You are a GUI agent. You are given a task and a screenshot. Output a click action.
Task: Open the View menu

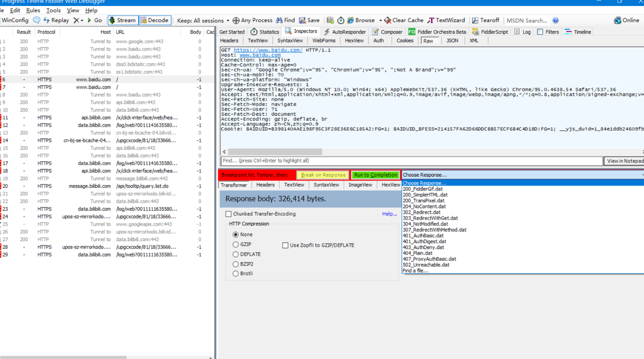pos(73,10)
